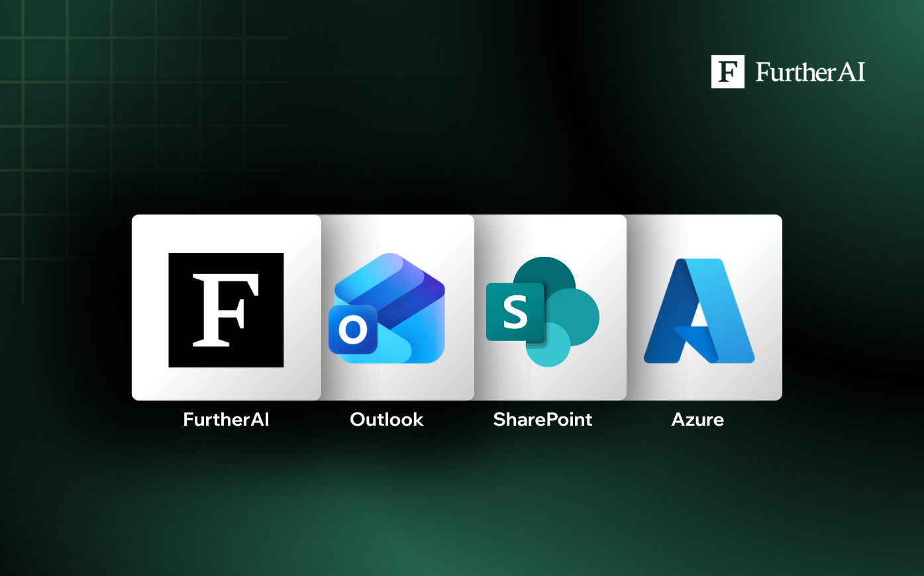Choose the Azure logo icon

(x=699, y=311)
